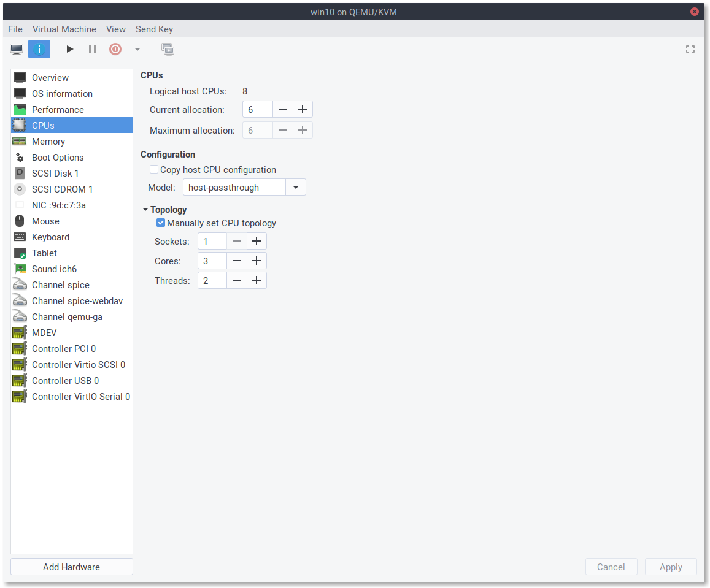Select SCSI Disk 1
The height and width of the screenshot is (588, 710).
(72, 174)
